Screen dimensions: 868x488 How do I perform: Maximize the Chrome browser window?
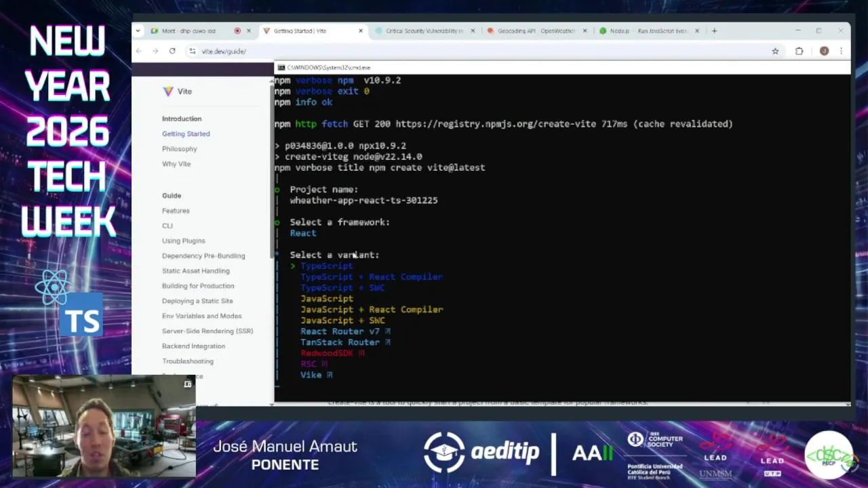818,30
